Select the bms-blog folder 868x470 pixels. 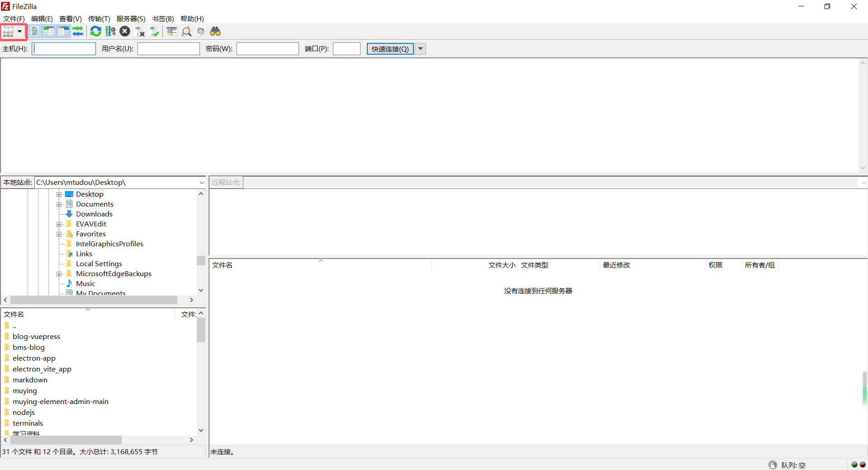pyautogui.click(x=28, y=348)
